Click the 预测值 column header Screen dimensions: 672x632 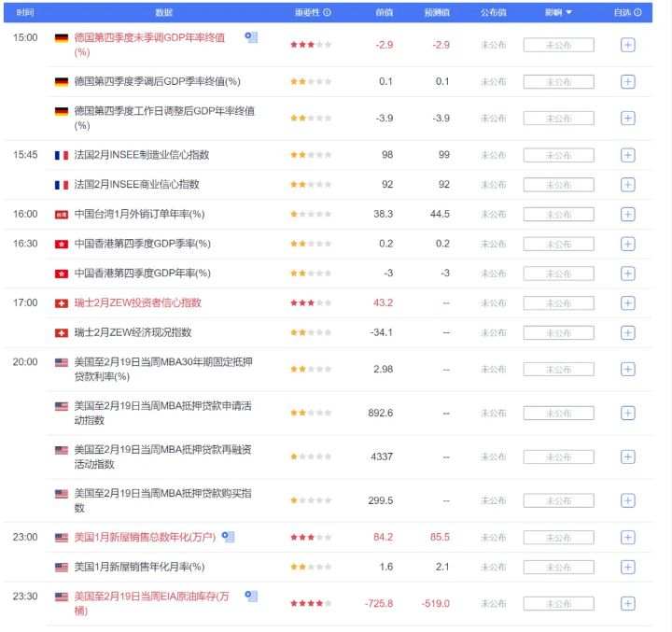click(437, 12)
